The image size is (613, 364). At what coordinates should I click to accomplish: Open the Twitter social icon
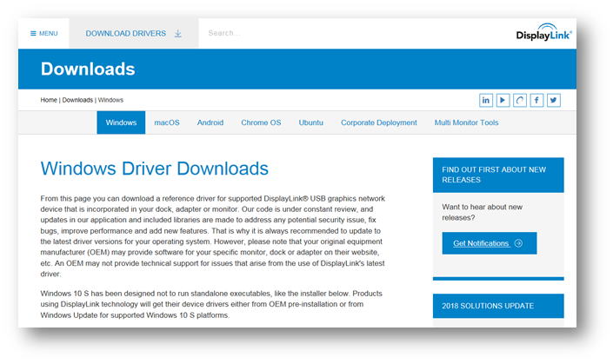tap(554, 101)
